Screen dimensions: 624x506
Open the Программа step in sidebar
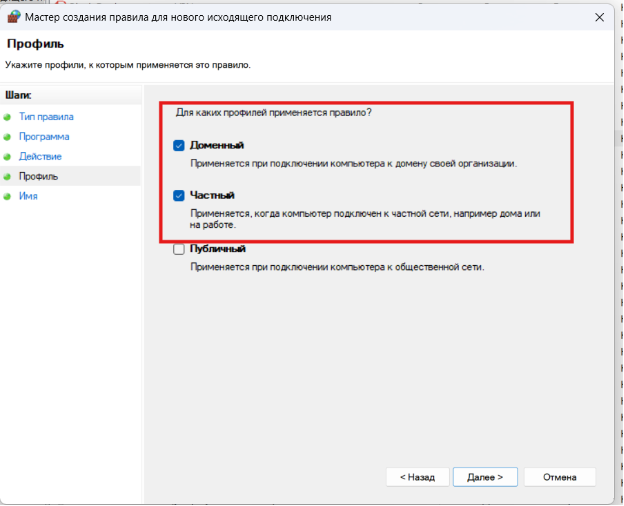coord(44,137)
